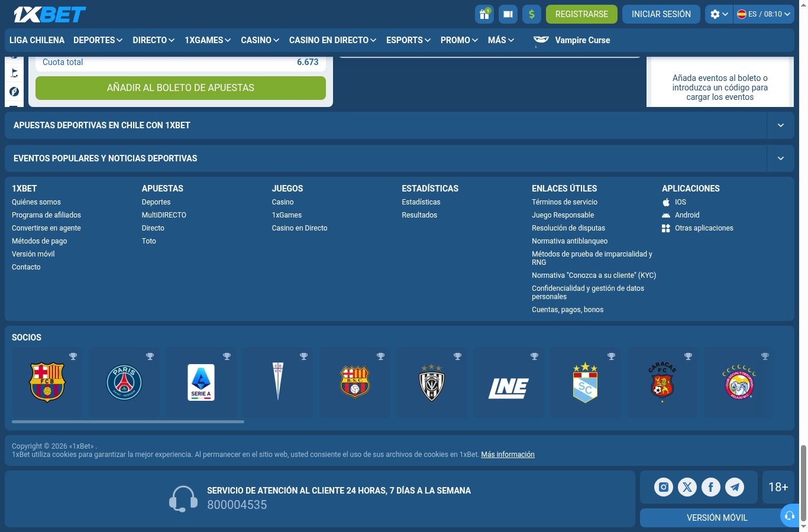This screenshot has width=808, height=532.
Task: Select the Serie A partner logo
Action: 201,382
